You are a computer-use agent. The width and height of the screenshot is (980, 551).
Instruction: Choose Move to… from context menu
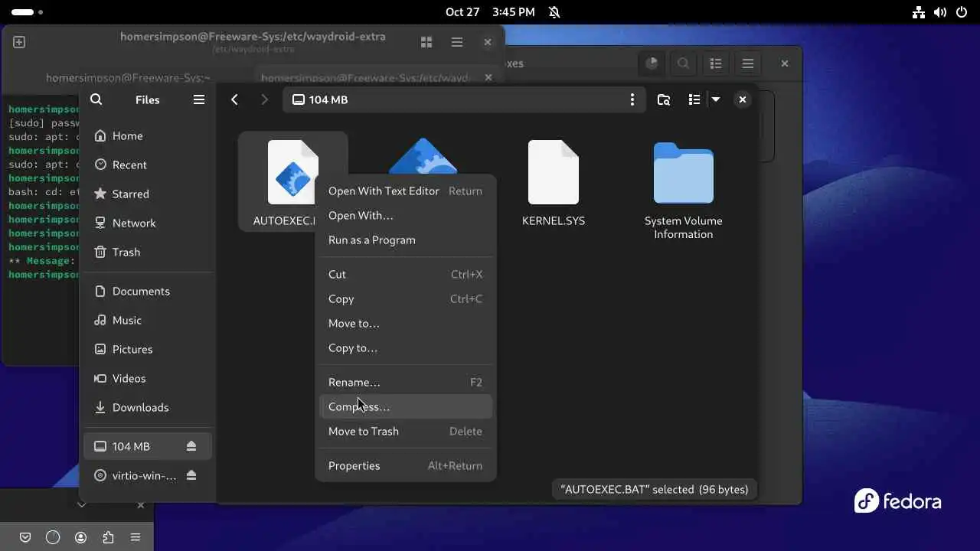406,323
